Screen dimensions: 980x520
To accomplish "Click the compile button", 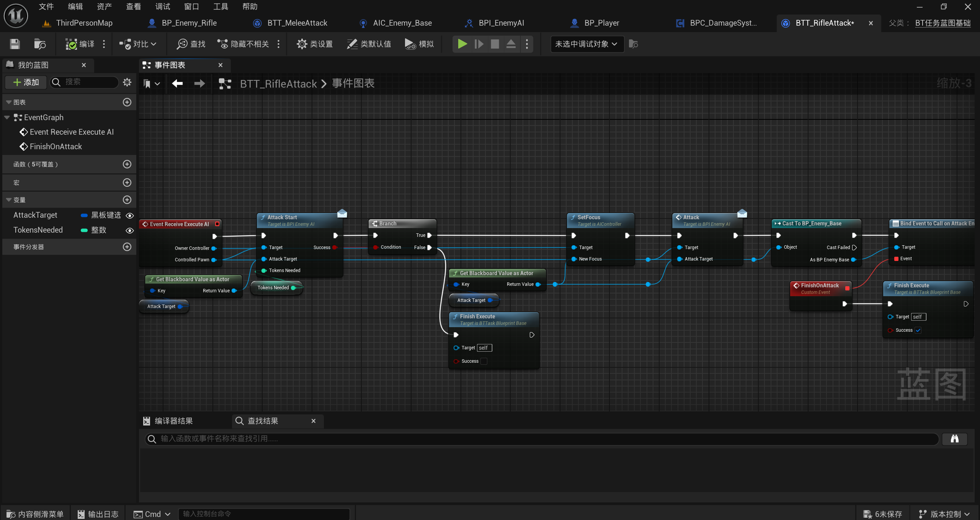I will 80,44.
